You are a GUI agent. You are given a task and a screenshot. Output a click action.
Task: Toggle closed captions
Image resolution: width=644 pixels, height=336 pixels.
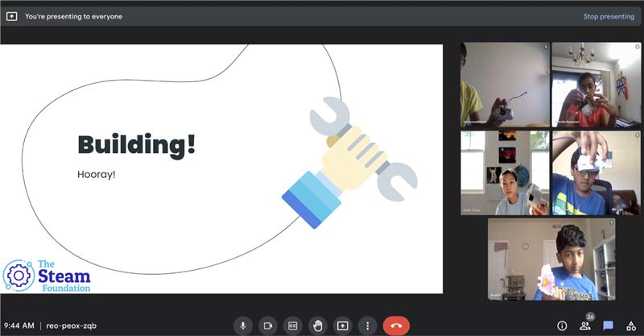293,326
